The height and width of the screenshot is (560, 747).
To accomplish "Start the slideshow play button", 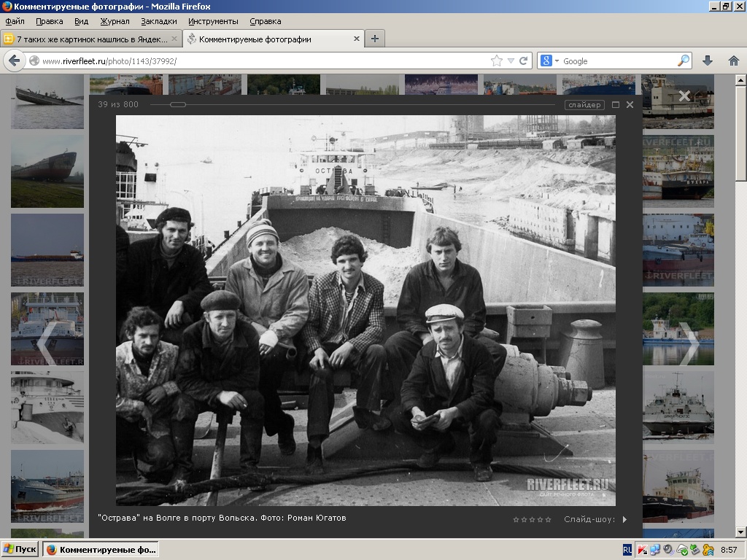I will click(624, 520).
